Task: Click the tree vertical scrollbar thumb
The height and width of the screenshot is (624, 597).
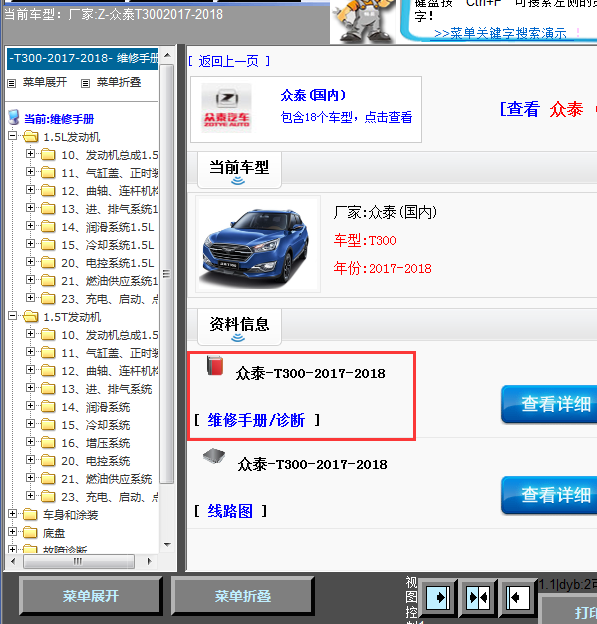Action: 167,274
